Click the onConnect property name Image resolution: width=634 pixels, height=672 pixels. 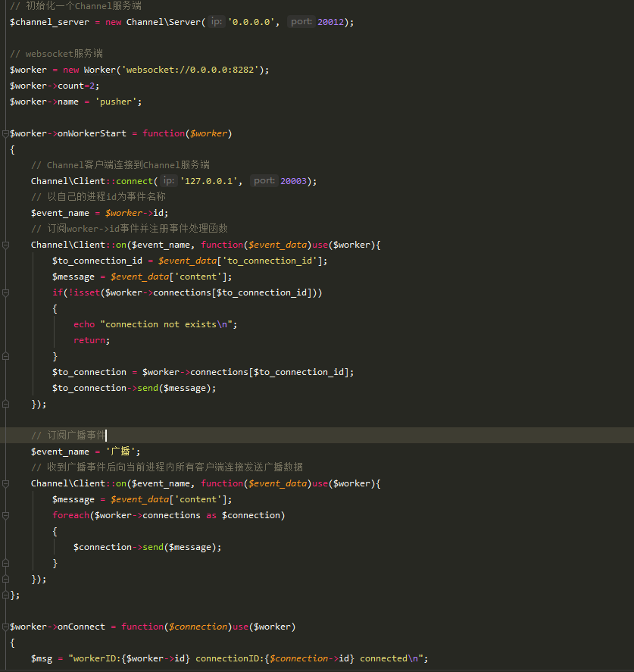click(81, 627)
